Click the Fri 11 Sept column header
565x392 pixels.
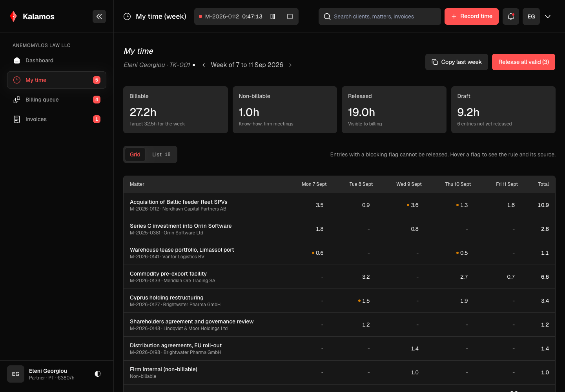pos(507,184)
